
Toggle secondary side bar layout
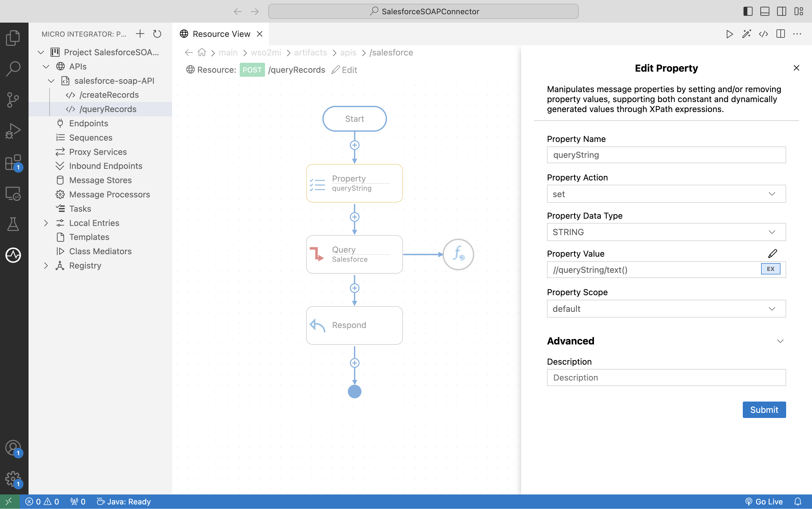click(781, 11)
